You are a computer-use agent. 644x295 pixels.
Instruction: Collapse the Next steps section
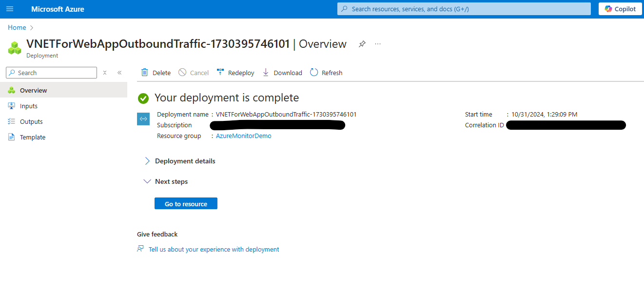coord(147,181)
